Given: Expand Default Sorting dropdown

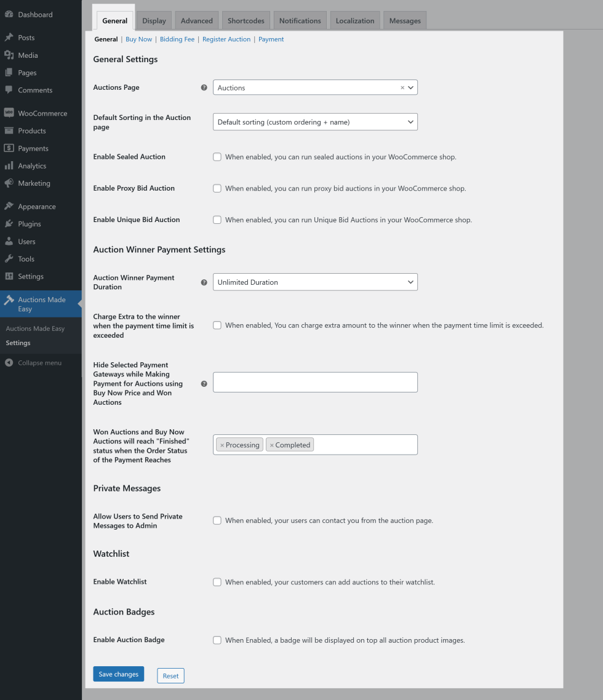Looking at the screenshot, I should (x=315, y=122).
